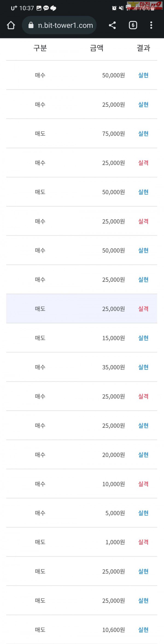164x644 pixels.
Task: Click 매수 in the 5,000원 row
Action: pyautogui.click(x=40, y=513)
